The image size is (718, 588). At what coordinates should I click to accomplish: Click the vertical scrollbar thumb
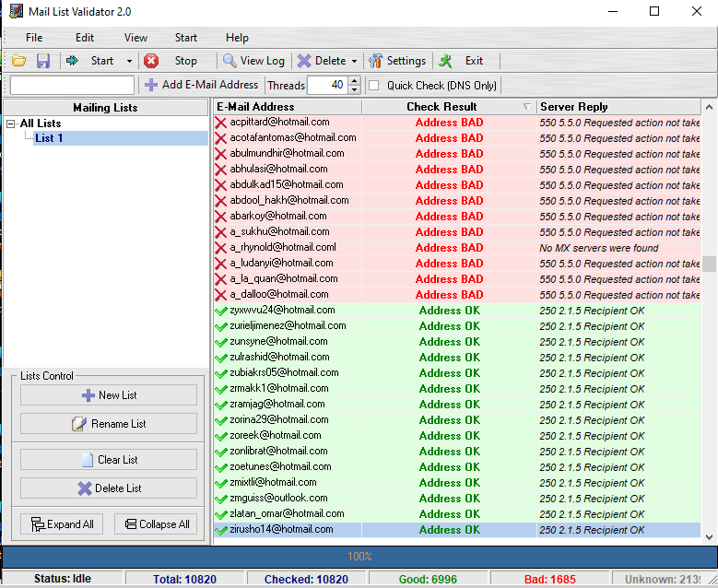(709, 264)
